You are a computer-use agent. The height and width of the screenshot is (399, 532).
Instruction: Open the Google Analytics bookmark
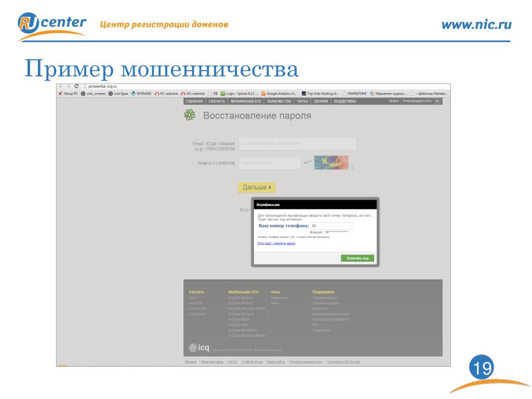pos(279,94)
